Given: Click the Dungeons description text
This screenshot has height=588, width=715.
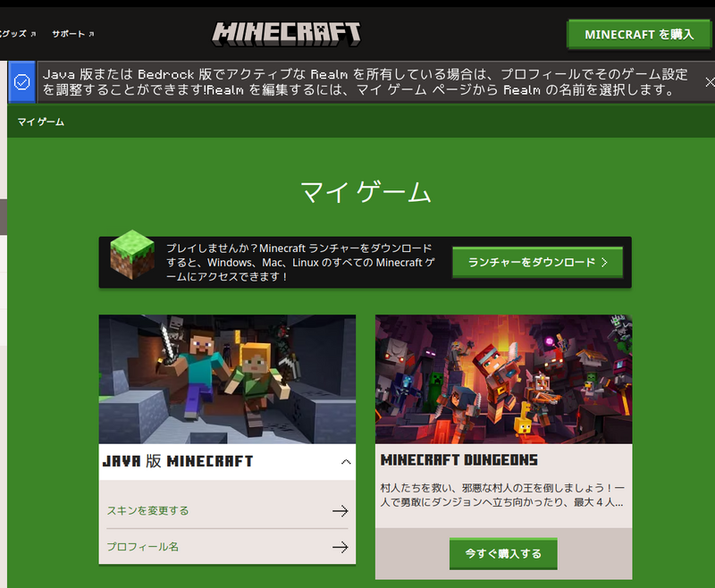Looking at the screenshot, I should click(x=502, y=495).
